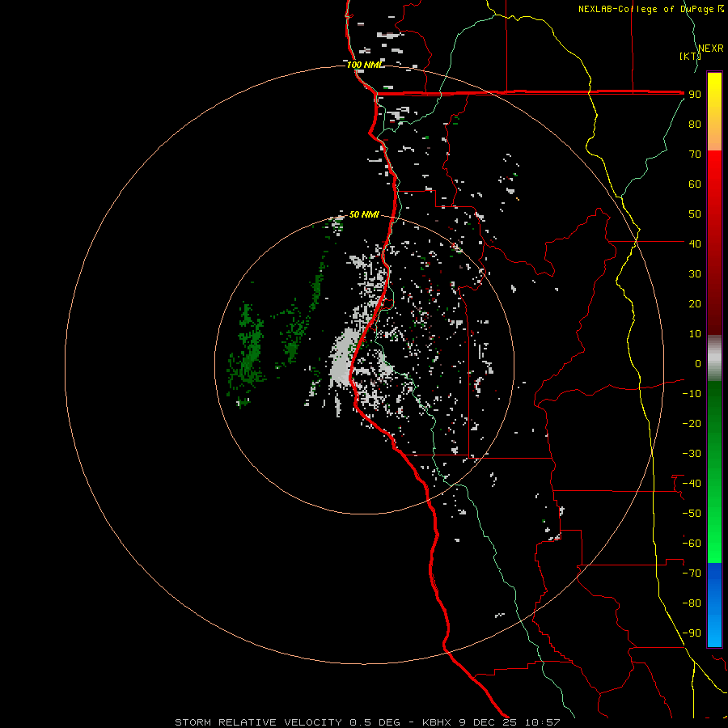Click the -70 value on velocity scale

[x=692, y=573]
